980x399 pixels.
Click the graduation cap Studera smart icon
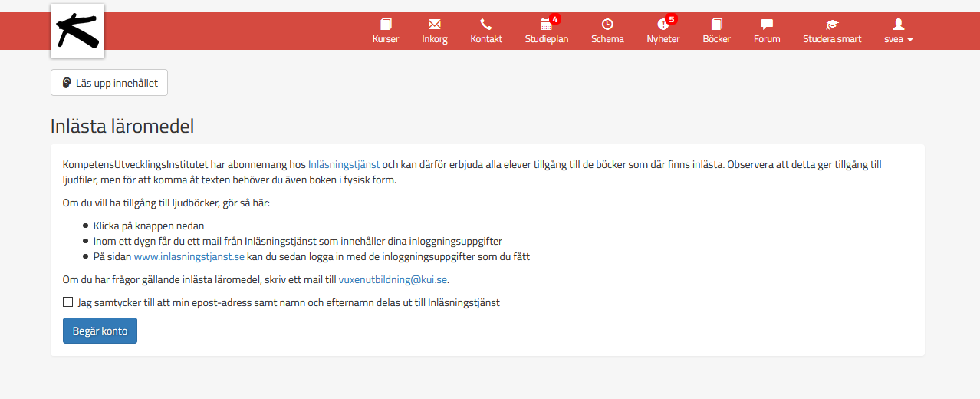pos(832,24)
